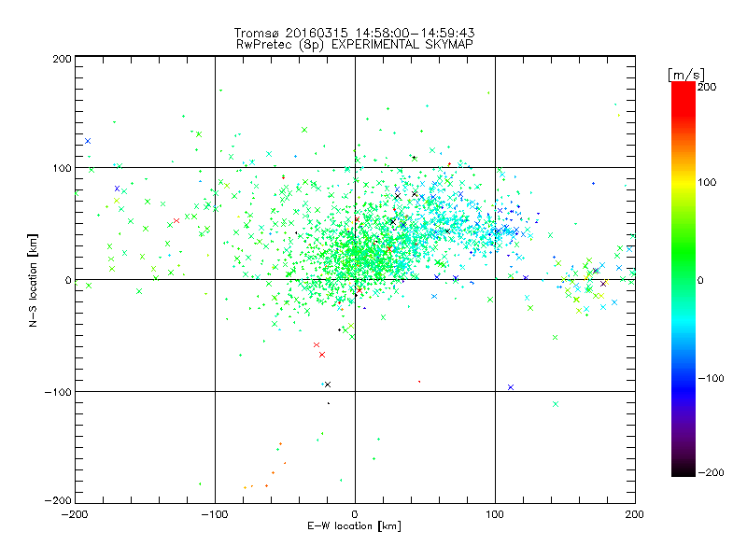Click the colorbar tick label '100'
The image size is (747, 560).
coord(707,182)
